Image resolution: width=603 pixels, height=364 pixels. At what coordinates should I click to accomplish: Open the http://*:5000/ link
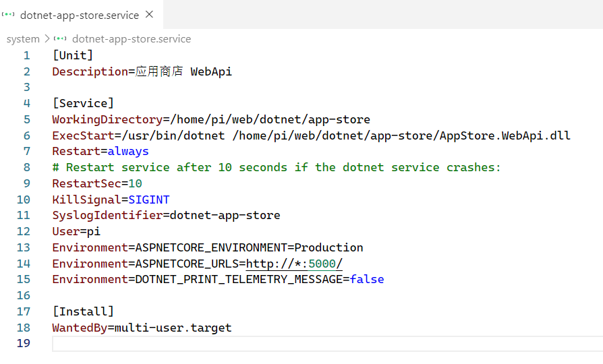point(294,264)
